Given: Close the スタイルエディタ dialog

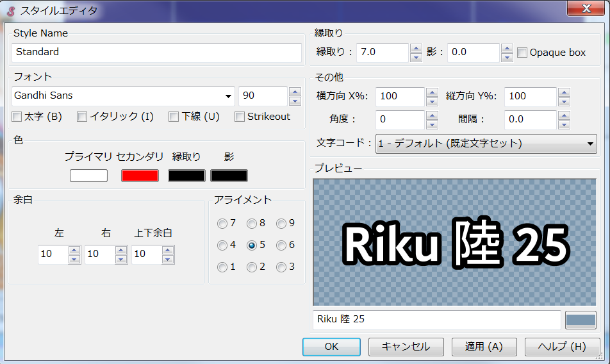Looking at the screenshot, I should 586,8.
